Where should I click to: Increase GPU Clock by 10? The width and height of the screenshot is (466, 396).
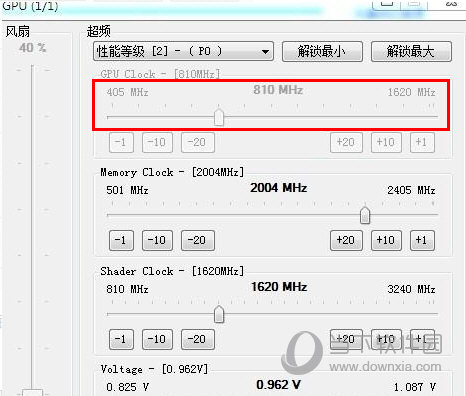(x=386, y=142)
